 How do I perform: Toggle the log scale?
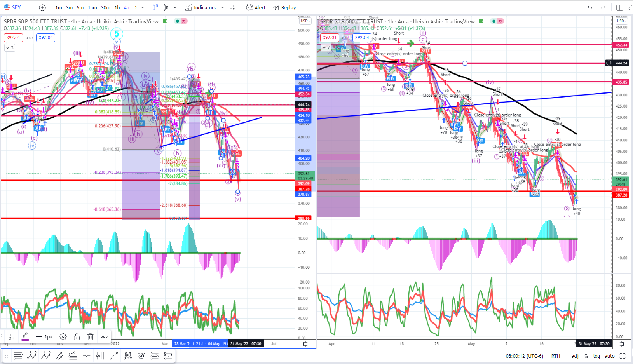point(596,356)
